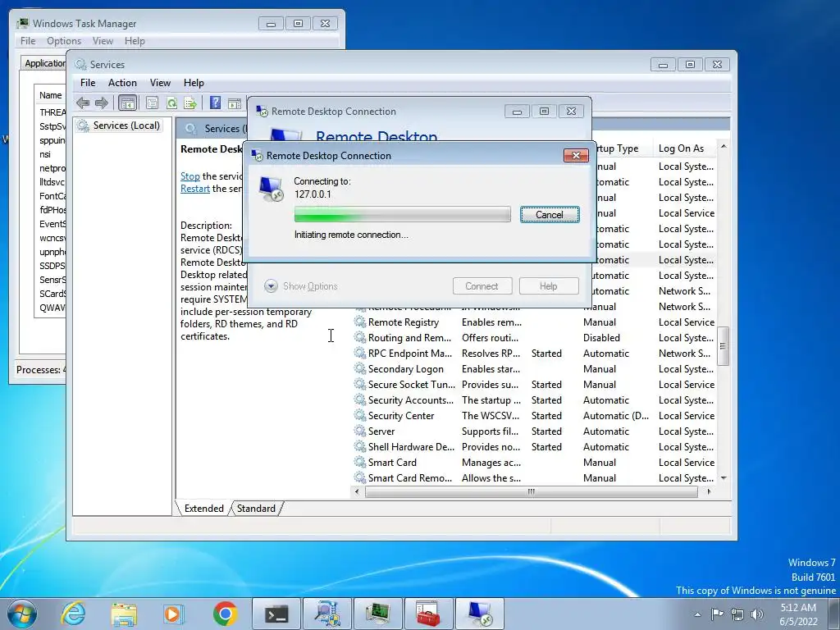Image resolution: width=840 pixels, height=630 pixels.
Task: Select the Shell Hardware De... service
Action: (534, 446)
